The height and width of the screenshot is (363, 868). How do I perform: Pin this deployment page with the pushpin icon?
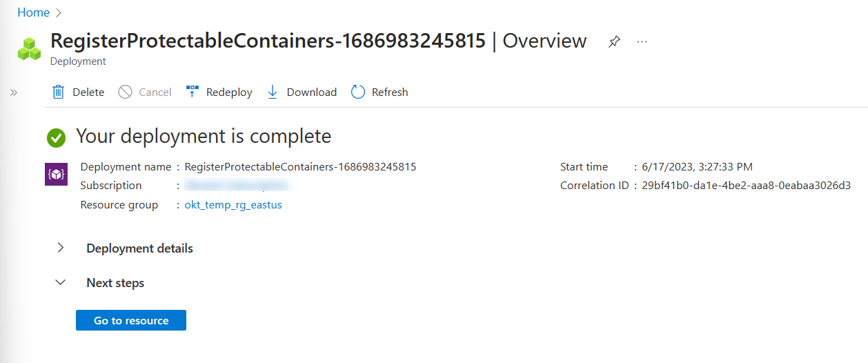pos(613,42)
